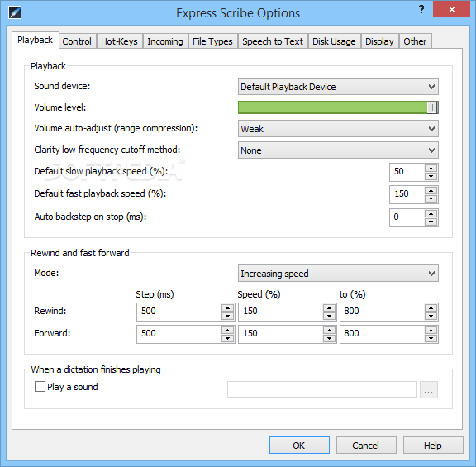Increase the Forward step value
Screen dimensions: 476x467
pos(228,331)
